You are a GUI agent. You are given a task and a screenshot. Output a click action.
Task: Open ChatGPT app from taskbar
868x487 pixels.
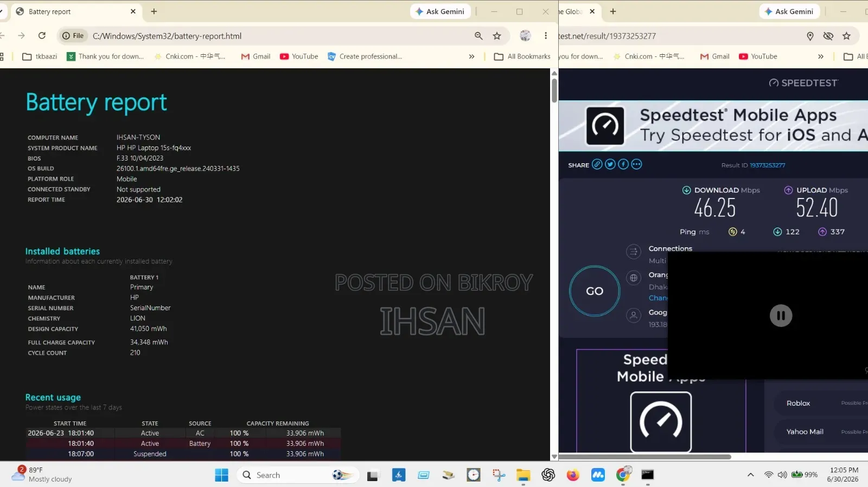click(x=548, y=475)
